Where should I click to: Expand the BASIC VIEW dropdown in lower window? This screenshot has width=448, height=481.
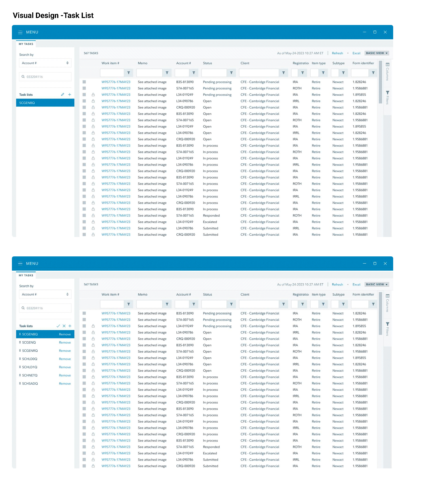coord(377,285)
